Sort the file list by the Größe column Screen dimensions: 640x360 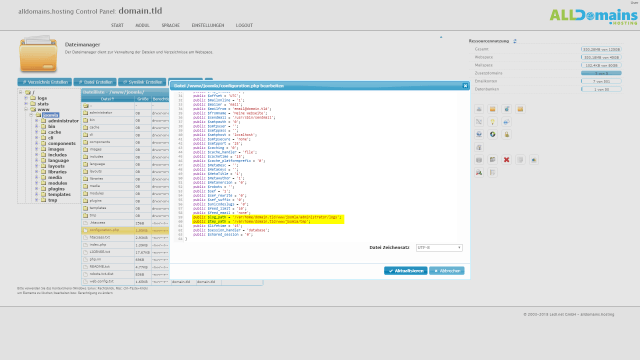pyautogui.click(x=143, y=99)
